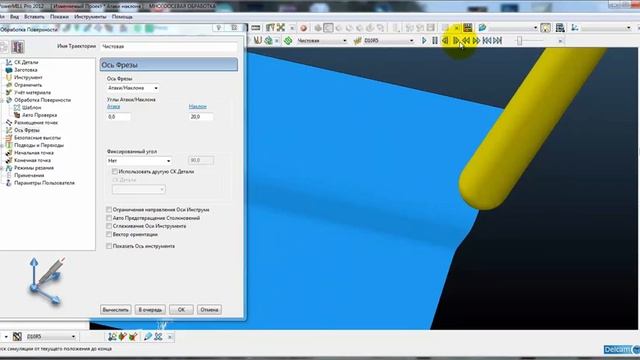
Task: Adjust the simulation speed slider
Action: [519, 40]
